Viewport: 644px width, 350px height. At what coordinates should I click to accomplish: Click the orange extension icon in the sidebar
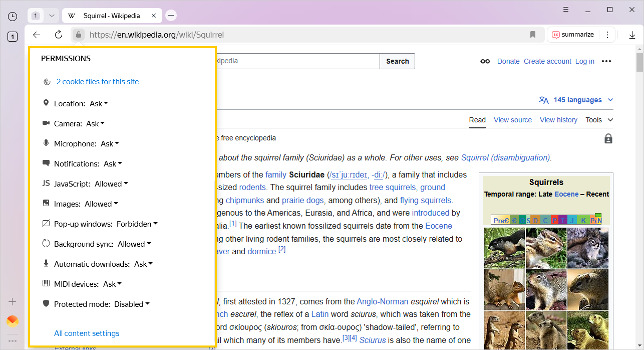coord(12,320)
